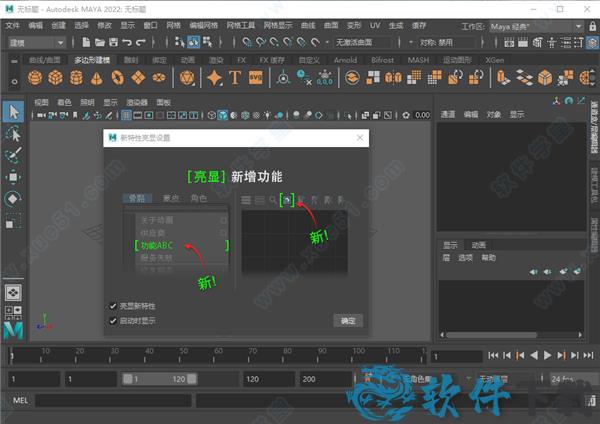Click the polygon Type text tool icon
The height and width of the screenshot is (424, 600).
(x=235, y=77)
